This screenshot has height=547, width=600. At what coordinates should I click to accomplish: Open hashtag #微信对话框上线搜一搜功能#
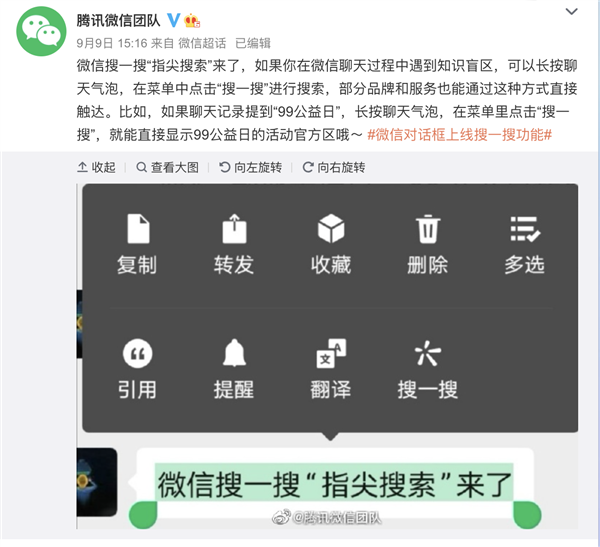[x=459, y=135]
